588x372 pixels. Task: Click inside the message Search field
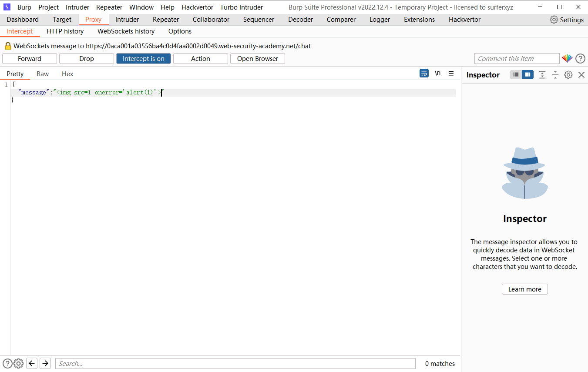235,363
